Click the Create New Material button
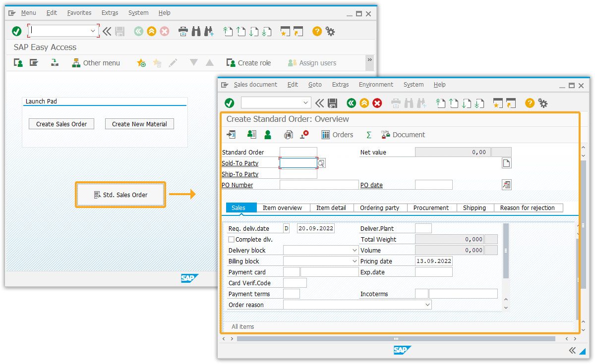The height and width of the screenshot is (364, 595). 139,124
